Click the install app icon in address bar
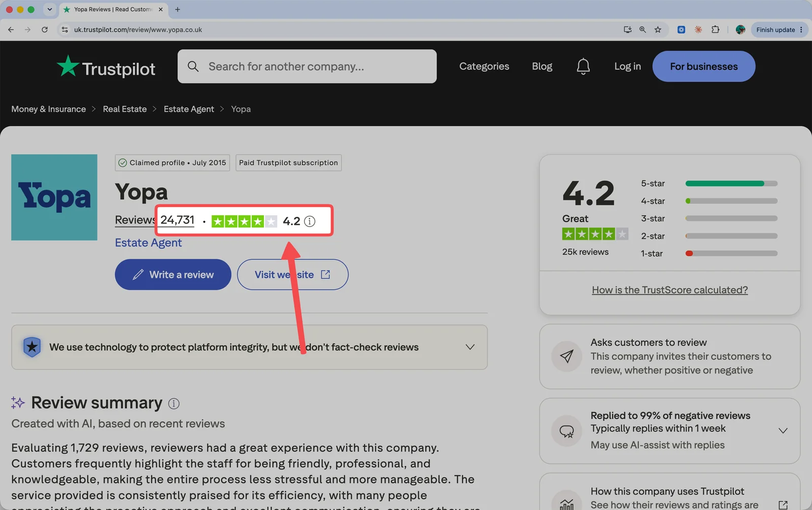The height and width of the screenshot is (510, 812). (628, 29)
